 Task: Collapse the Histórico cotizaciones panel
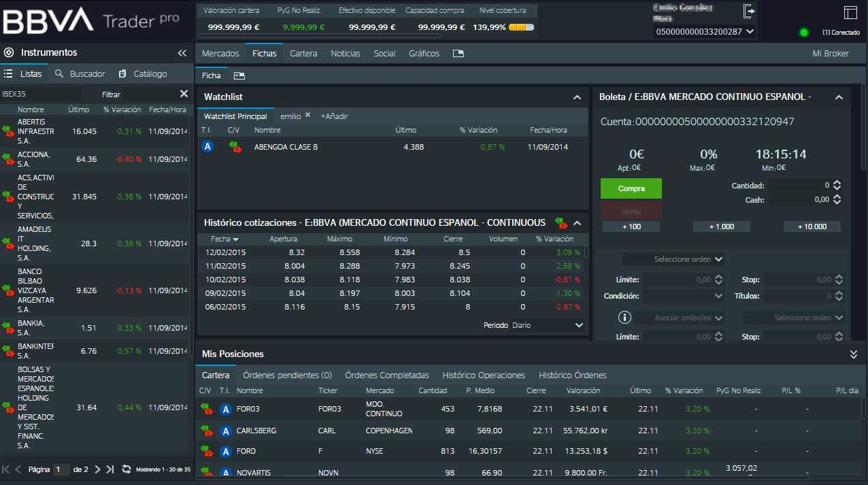coord(577,222)
